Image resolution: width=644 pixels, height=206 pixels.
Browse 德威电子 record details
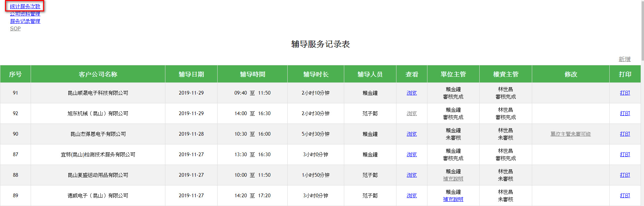tap(412, 196)
